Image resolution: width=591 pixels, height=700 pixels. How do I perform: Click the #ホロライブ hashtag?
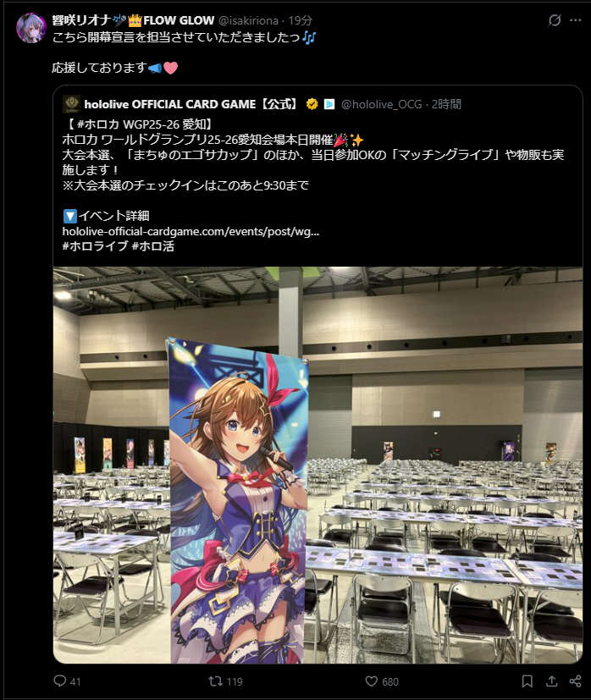95,246
